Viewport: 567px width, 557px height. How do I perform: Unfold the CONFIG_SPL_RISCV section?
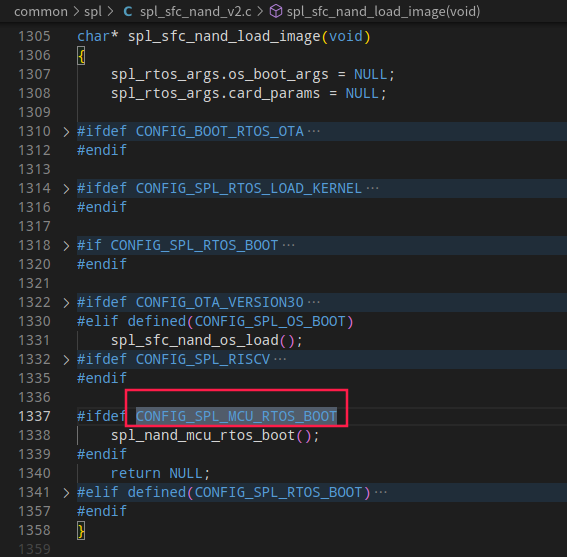coord(66,360)
